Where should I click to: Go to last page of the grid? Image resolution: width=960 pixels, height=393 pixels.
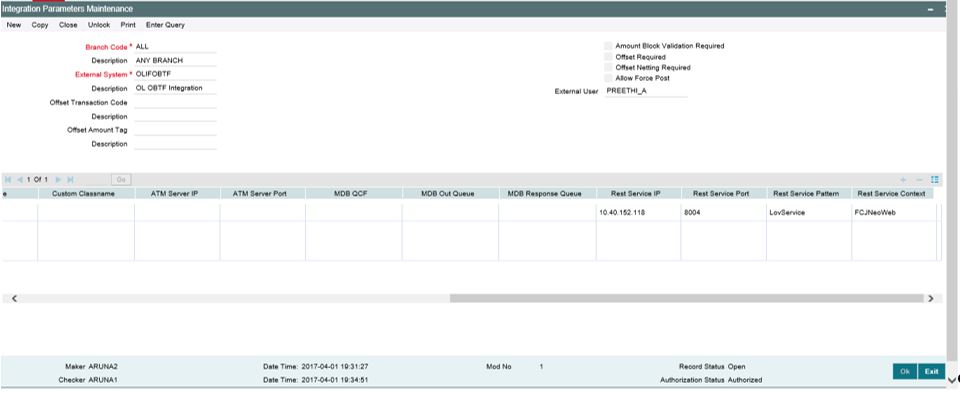[x=70, y=179]
